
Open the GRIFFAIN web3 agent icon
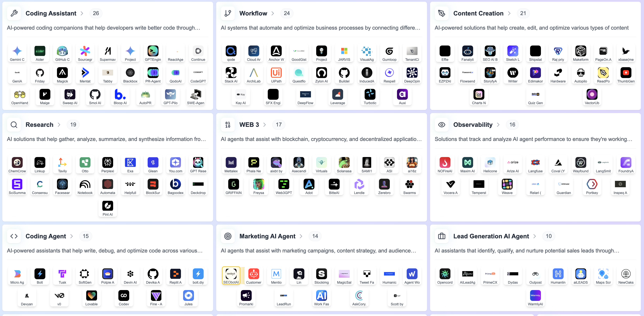(233, 184)
